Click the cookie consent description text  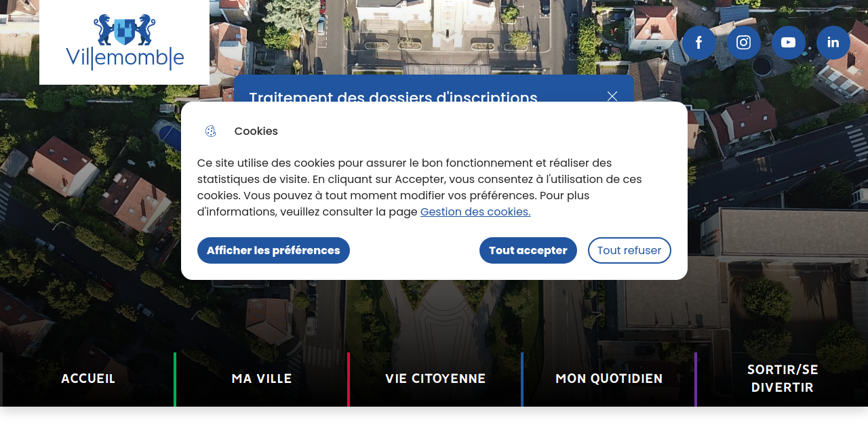click(419, 180)
